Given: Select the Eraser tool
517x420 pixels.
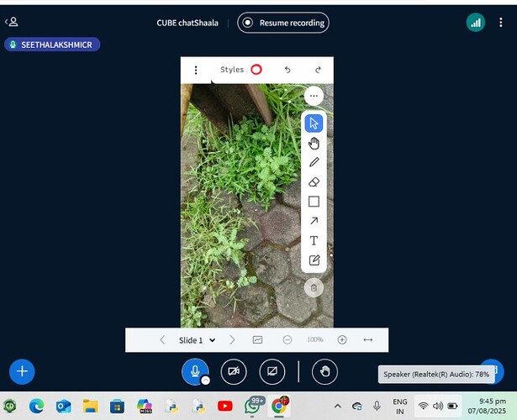Looking at the screenshot, I should (x=314, y=181).
